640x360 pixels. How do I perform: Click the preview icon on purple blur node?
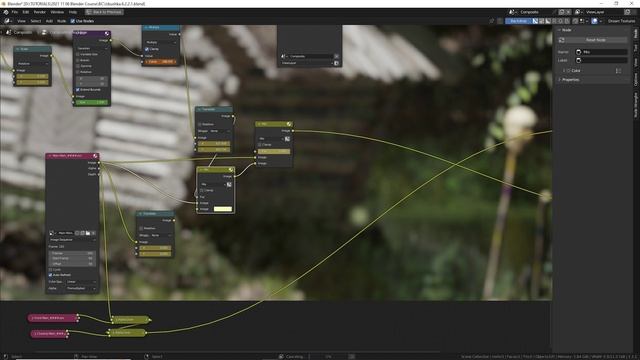[107, 33]
